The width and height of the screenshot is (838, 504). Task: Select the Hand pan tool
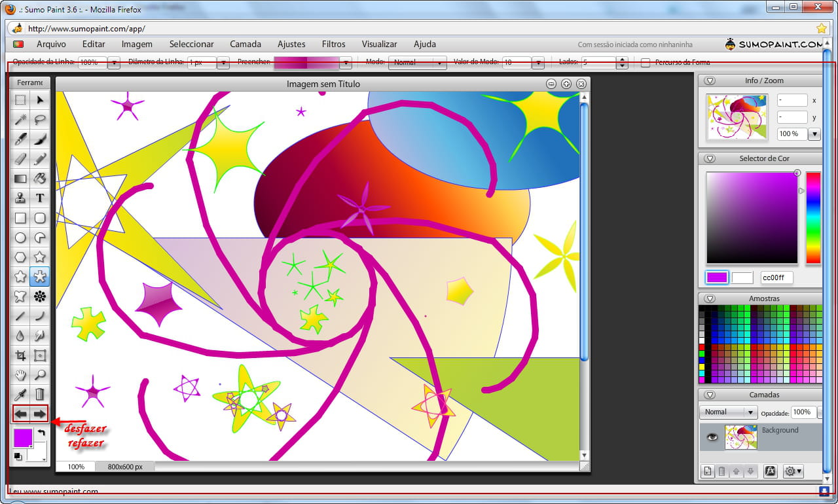[x=20, y=375]
